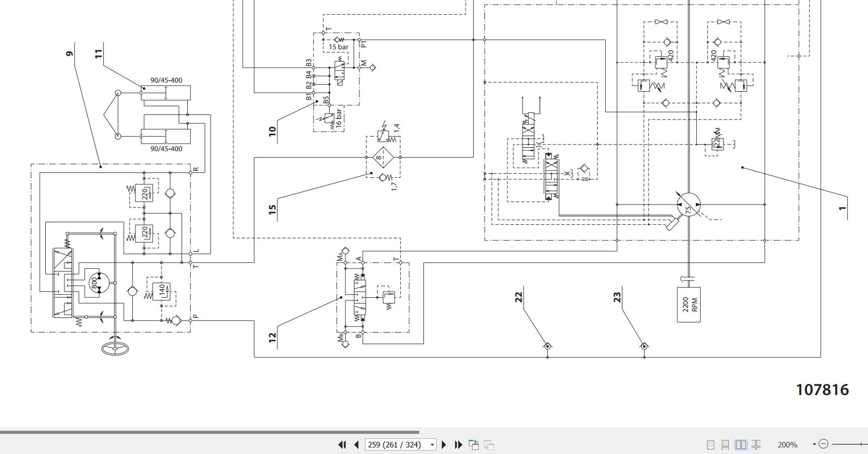
Task: Click the zoom out minus icon
Action: (x=824, y=444)
